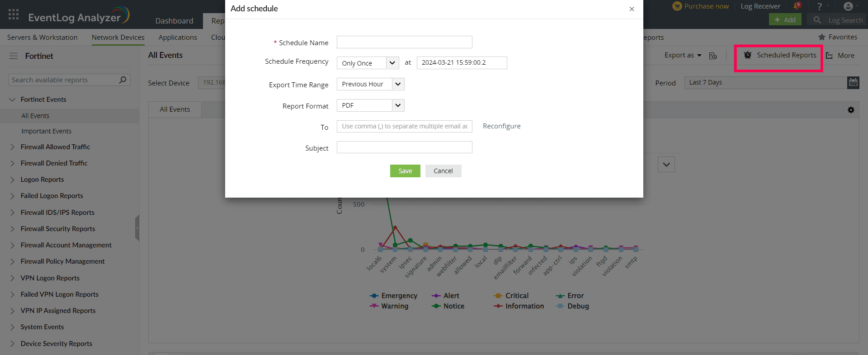This screenshot has width=868, height=355.
Task: Open the Applications tab
Action: pos(178,38)
